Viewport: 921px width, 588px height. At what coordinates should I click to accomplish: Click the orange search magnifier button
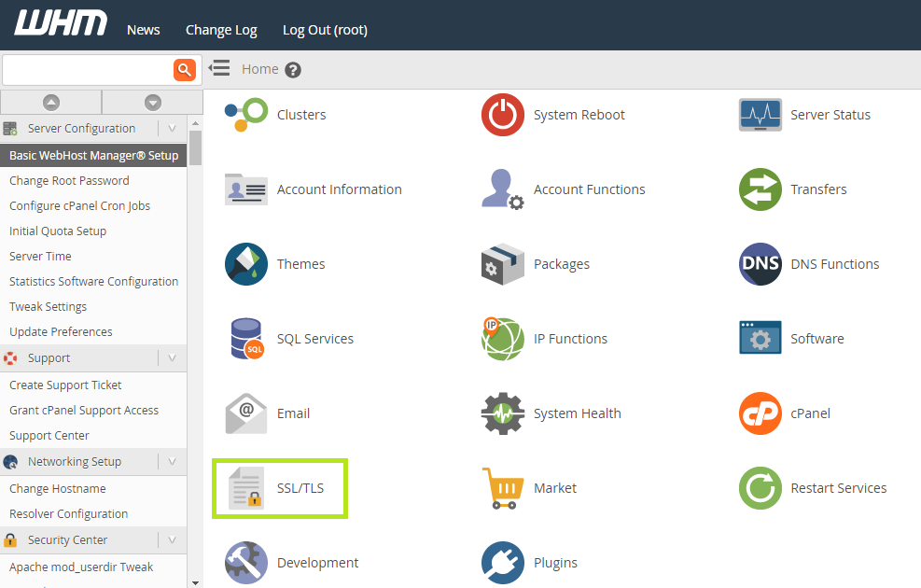pos(185,70)
